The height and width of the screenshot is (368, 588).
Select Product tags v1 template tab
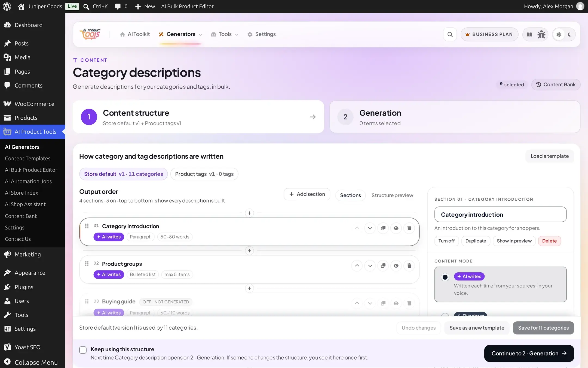coord(204,174)
